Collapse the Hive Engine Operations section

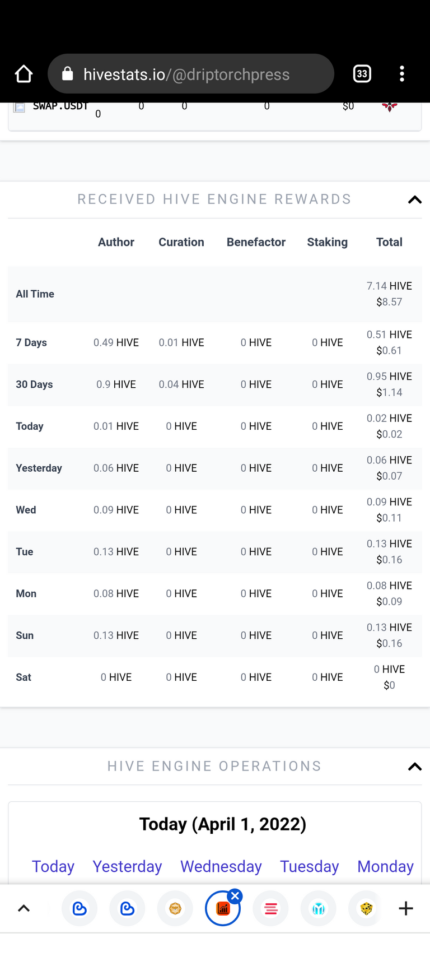tap(415, 767)
